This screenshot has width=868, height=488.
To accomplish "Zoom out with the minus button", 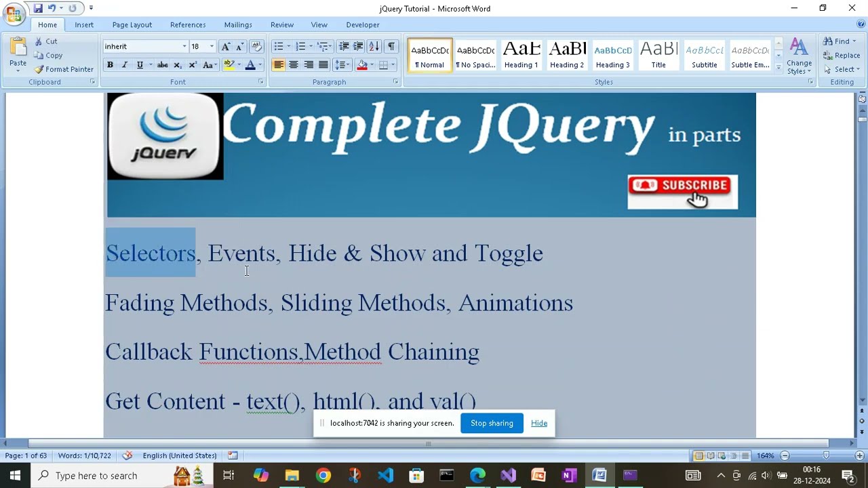I will (x=785, y=455).
